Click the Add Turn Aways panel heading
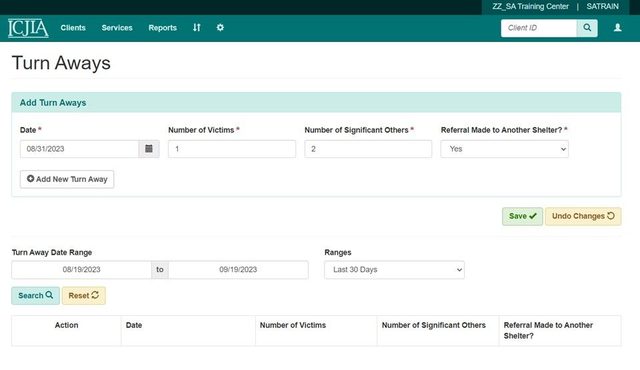The width and height of the screenshot is (640, 370). tap(53, 103)
